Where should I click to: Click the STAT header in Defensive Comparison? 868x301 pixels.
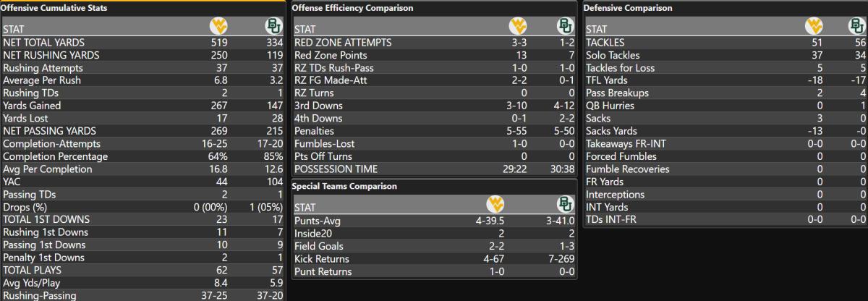[x=597, y=30]
